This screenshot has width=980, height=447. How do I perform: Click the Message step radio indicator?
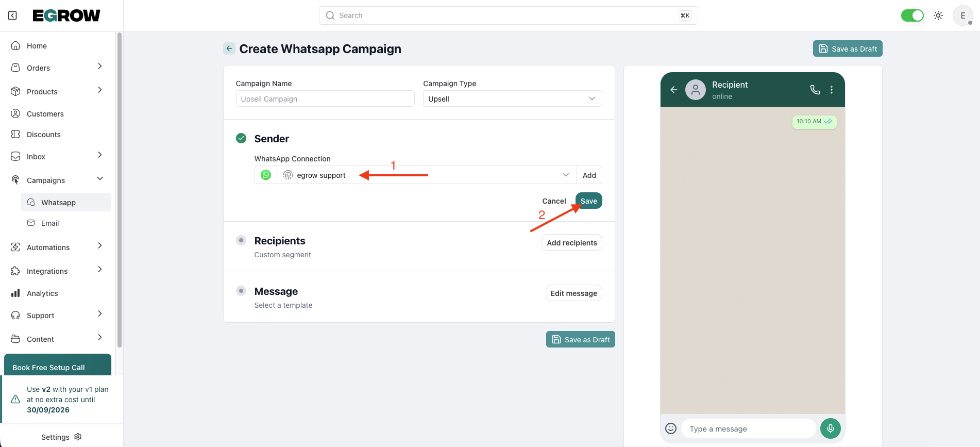241,291
